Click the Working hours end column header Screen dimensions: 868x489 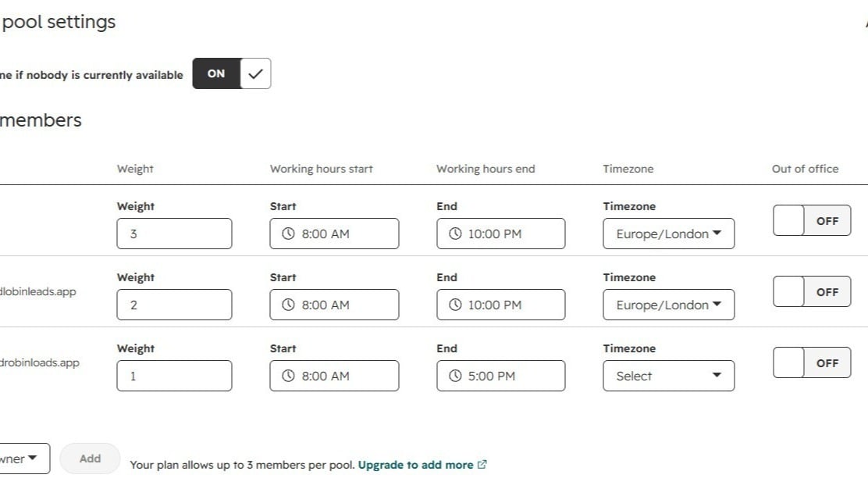point(486,169)
